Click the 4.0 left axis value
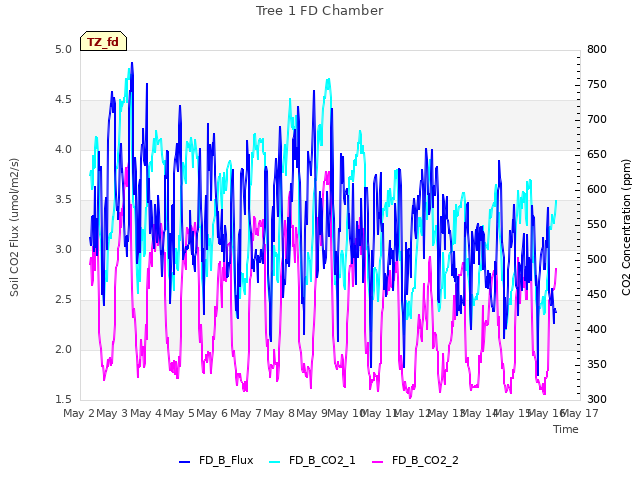The image size is (640, 480). 63,150
